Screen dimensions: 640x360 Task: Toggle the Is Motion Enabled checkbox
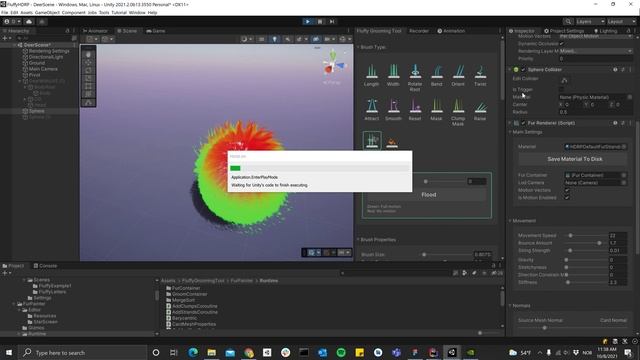pos(567,198)
